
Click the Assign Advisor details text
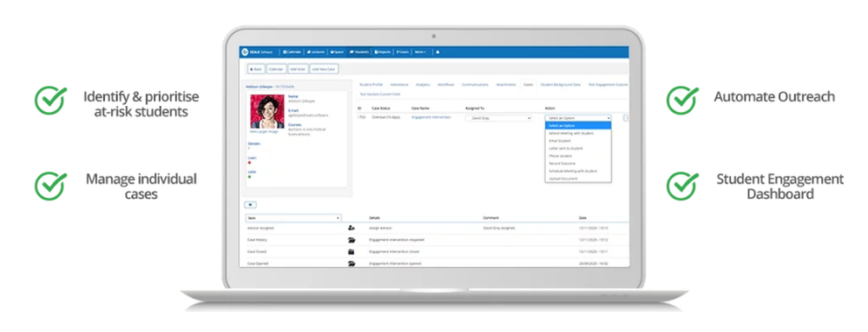tap(379, 228)
